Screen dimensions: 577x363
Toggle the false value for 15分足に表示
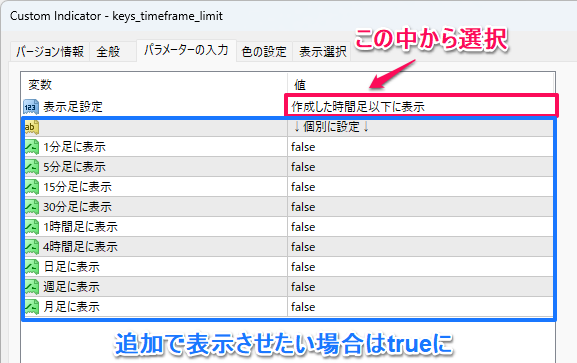420,187
